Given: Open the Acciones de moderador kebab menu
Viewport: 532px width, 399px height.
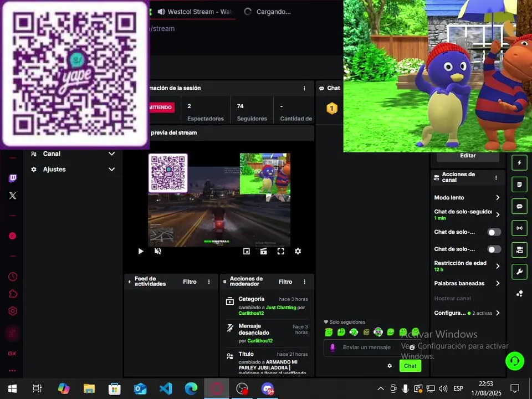Looking at the screenshot, I should click(304, 282).
